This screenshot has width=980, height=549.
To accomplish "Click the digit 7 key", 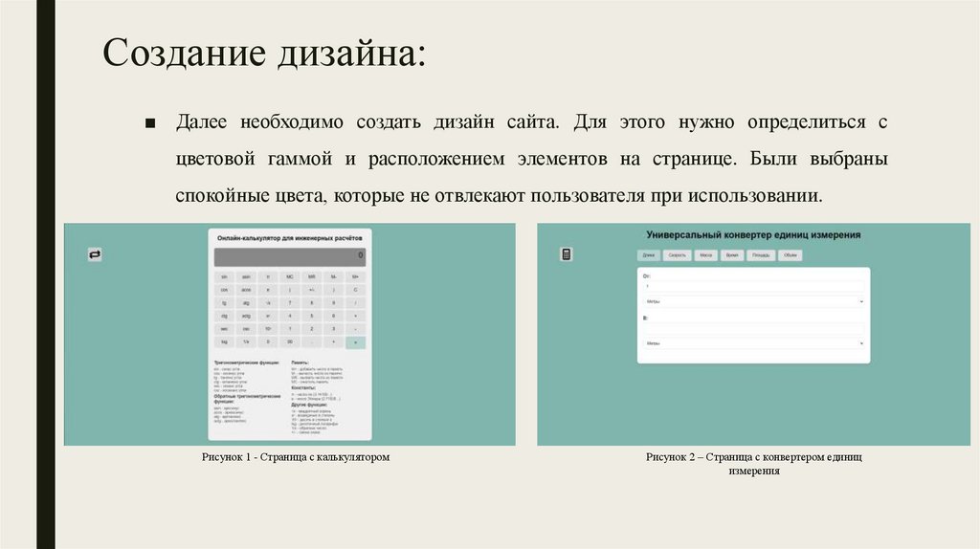I will click(289, 303).
